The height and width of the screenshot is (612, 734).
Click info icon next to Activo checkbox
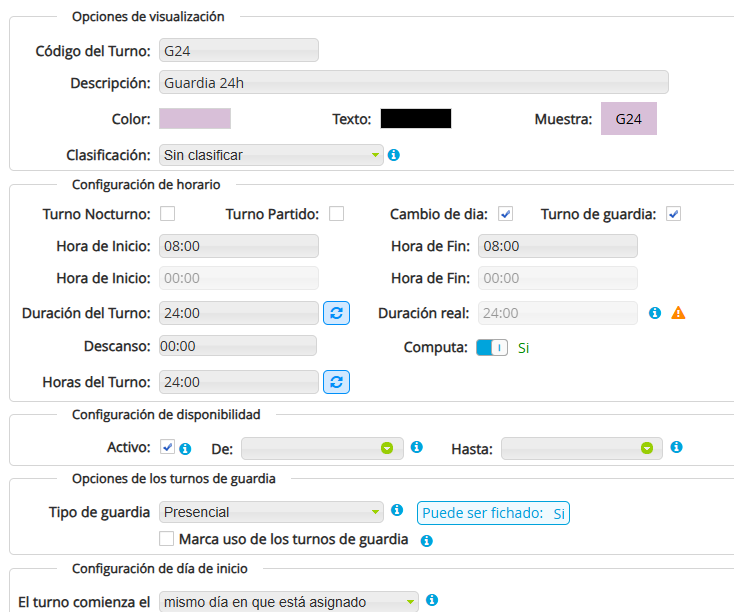pyautogui.click(x=186, y=448)
